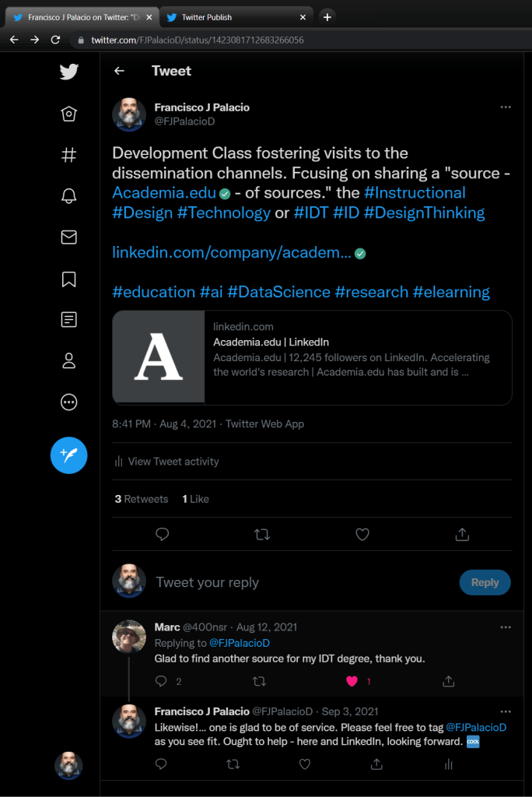Click the Tweet your reply field
The width and height of the screenshot is (532, 797).
pos(296,582)
